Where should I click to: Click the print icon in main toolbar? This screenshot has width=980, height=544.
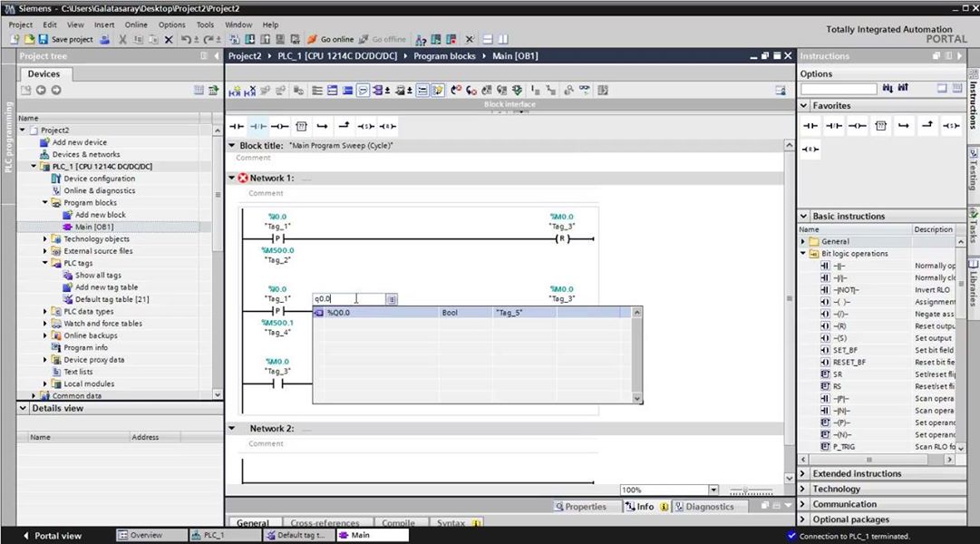105,39
